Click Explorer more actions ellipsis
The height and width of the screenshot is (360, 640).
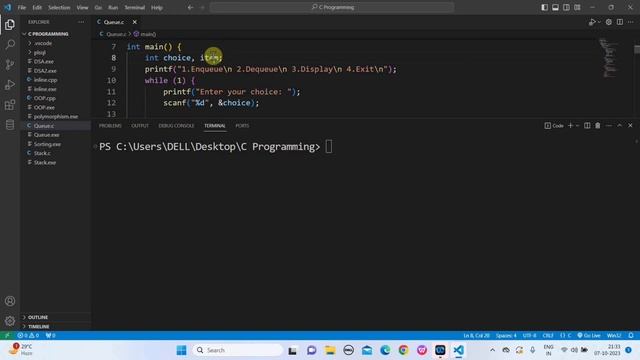[x=81, y=22]
